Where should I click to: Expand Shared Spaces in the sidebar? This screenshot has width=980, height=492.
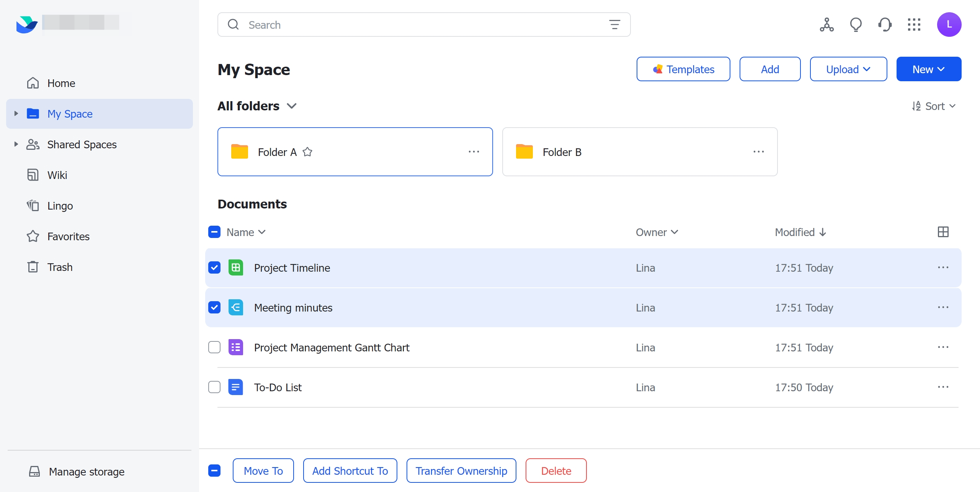click(16, 144)
